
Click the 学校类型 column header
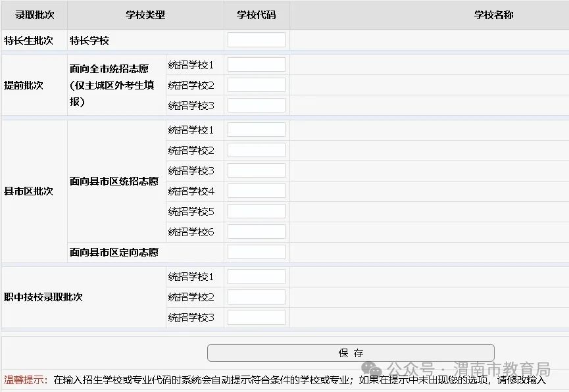pos(144,15)
